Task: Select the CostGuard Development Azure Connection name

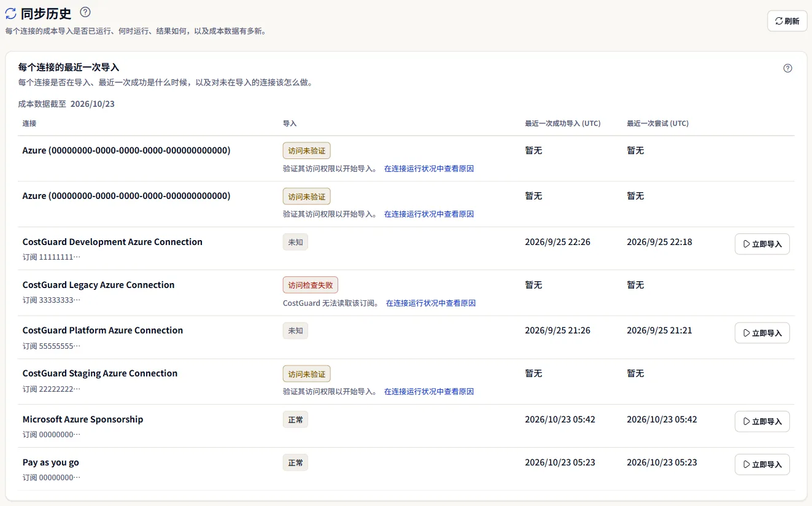Action: pos(112,242)
